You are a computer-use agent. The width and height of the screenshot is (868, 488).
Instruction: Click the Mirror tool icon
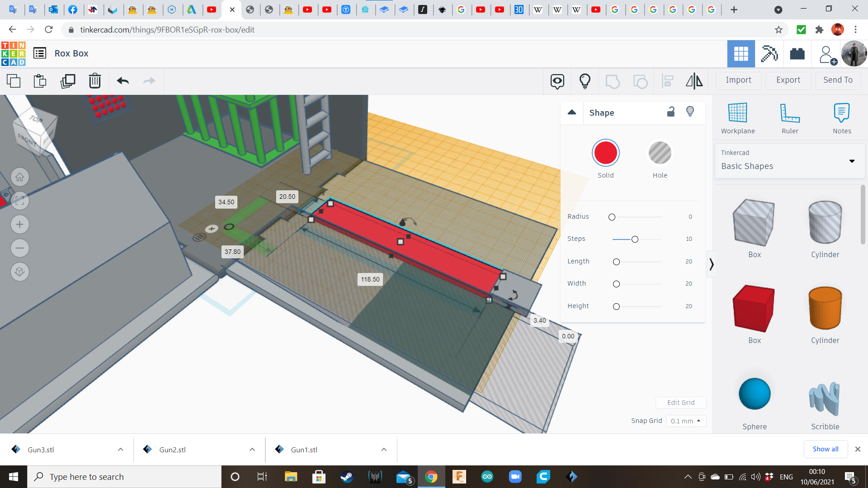(694, 81)
